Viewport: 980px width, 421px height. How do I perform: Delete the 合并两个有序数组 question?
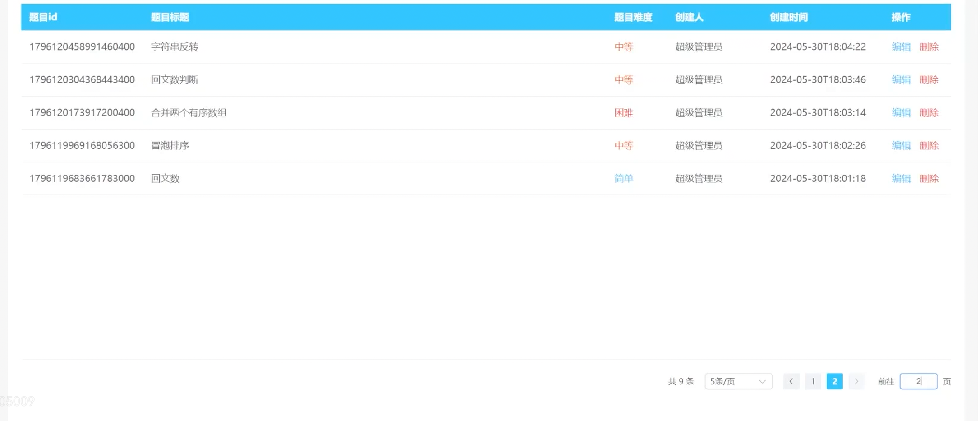tap(929, 112)
